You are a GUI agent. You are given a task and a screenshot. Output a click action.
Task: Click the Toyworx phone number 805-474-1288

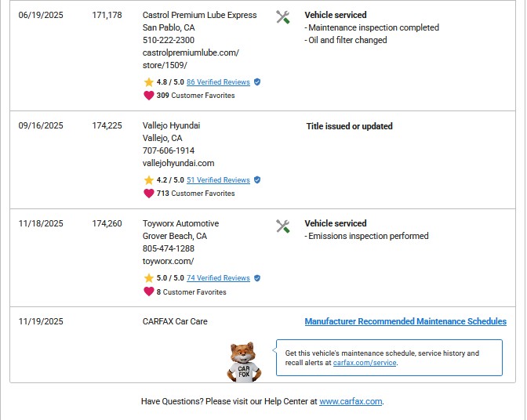[169, 248]
